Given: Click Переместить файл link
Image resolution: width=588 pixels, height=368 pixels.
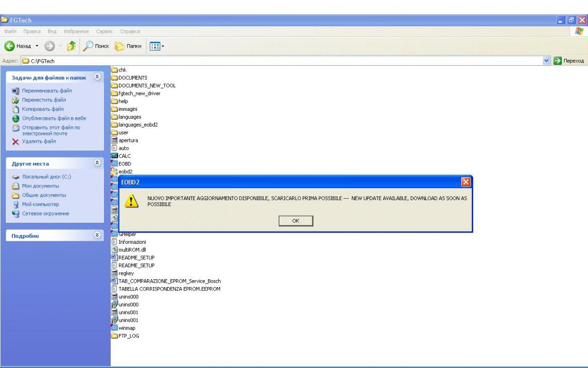Looking at the screenshot, I should point(45,100).
